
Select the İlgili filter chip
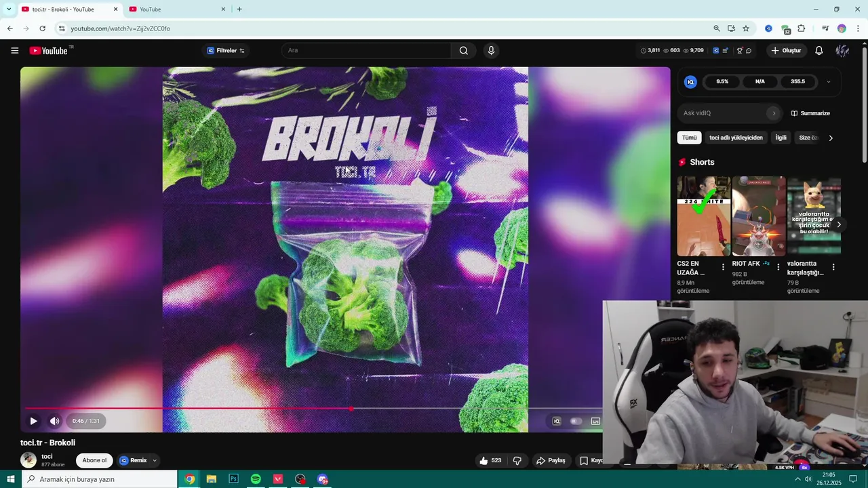pyautogui.click(x=781, y=138)
